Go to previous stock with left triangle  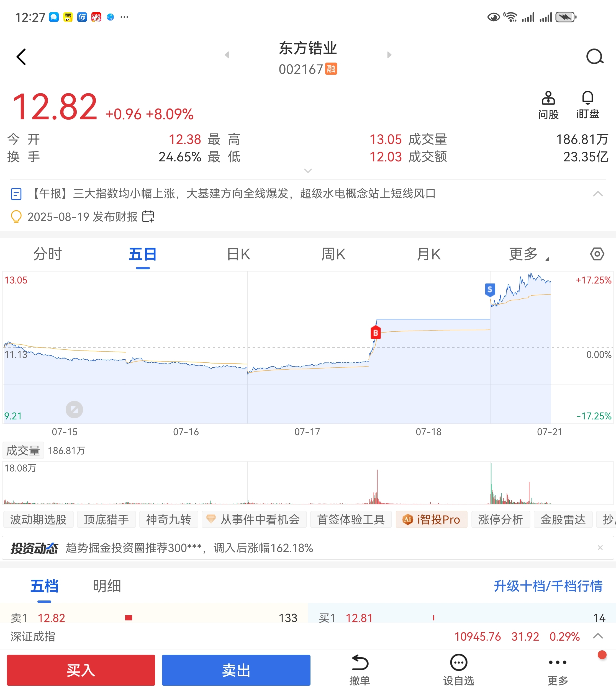point(227,55)
